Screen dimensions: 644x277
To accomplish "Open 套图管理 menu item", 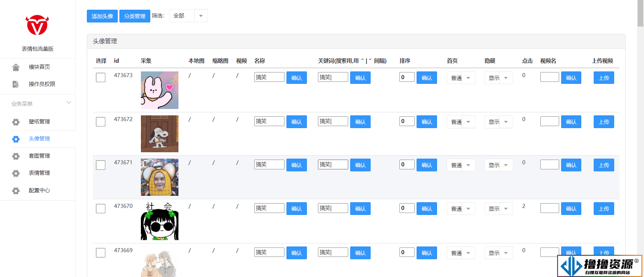I will (39, 156).
